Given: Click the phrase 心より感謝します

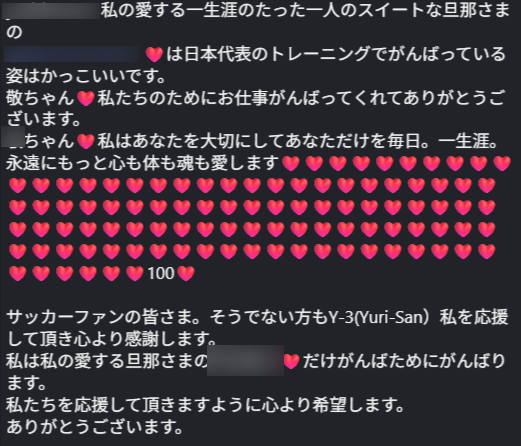Looking at the screenshot, I should click(145, 339).
